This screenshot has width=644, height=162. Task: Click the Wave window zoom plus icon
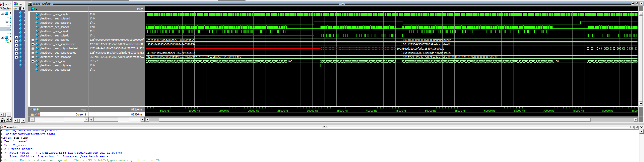click(633, 4)
